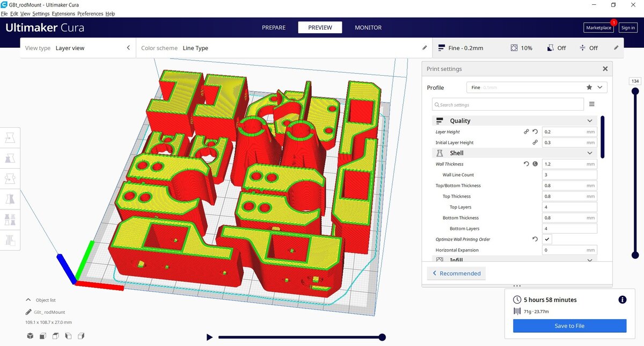Click the Top Layers value field
Screen dimensions: 644x346
click(569, 207)
